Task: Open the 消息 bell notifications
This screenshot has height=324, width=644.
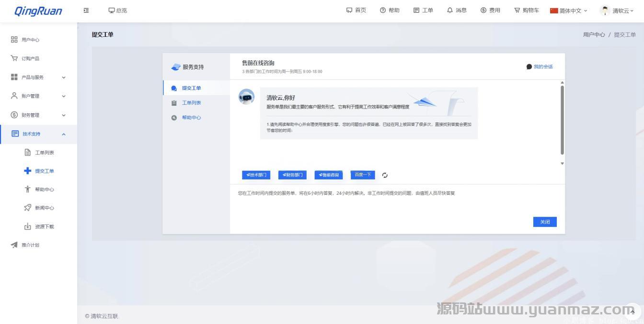Action: [456, 10]
